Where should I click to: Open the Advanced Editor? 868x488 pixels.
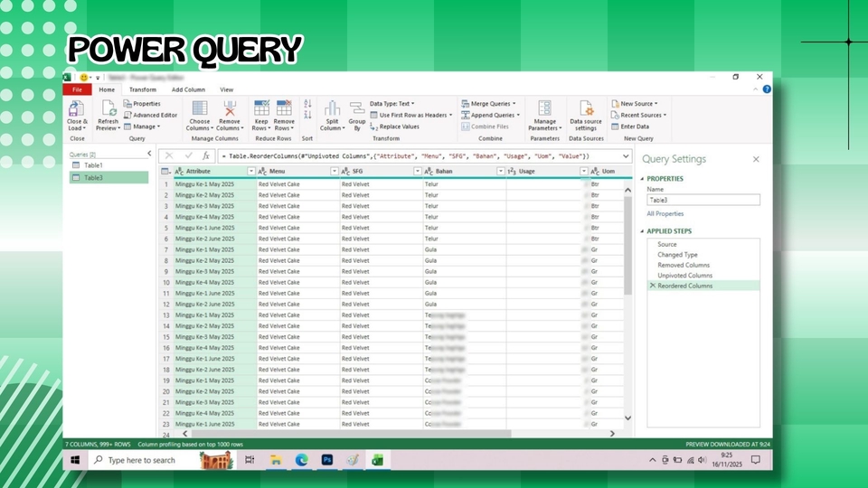pos(151,115)
